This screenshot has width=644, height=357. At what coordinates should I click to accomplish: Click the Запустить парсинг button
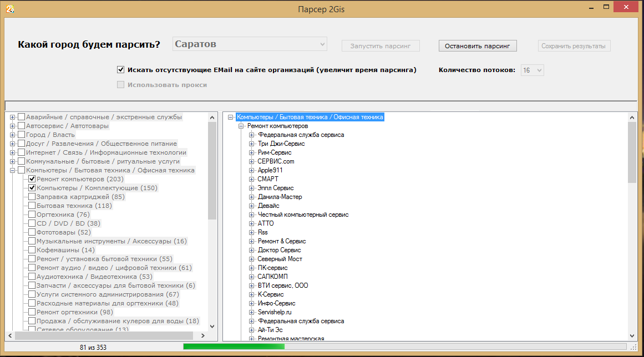click(381, 46)
